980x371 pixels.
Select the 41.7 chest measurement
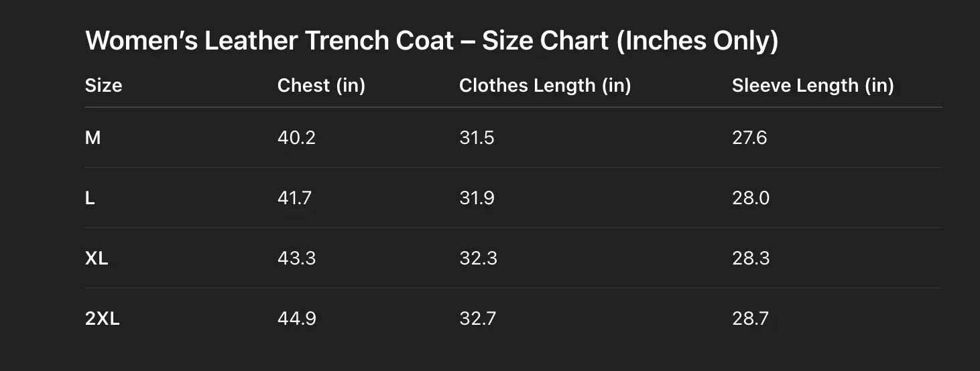coord(294,198)
